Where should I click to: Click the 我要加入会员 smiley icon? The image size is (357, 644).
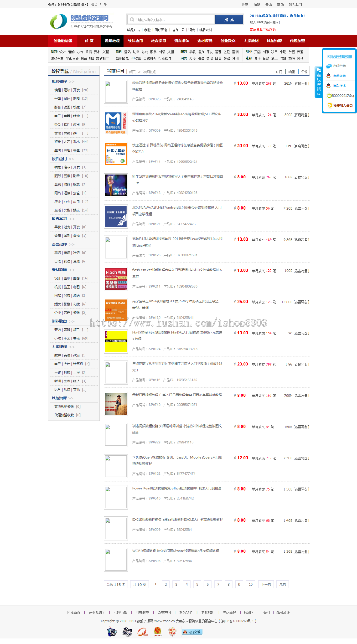coord(329,105)
